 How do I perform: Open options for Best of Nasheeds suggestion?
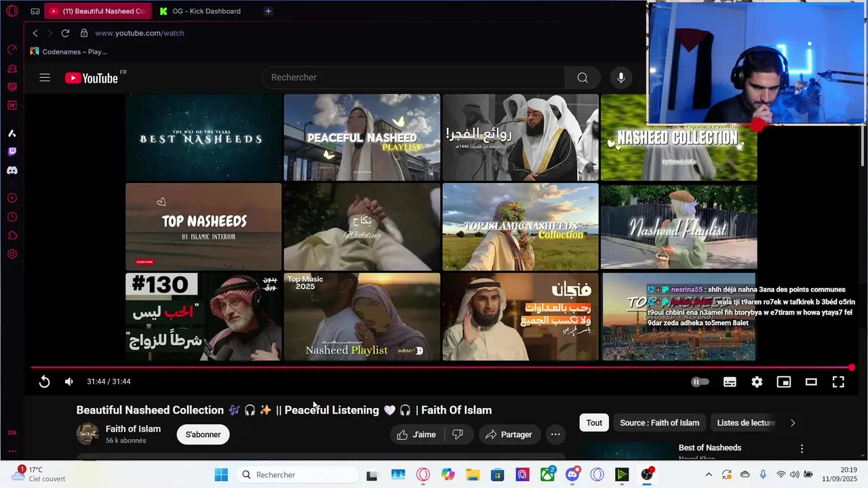[x=802, y=449]
